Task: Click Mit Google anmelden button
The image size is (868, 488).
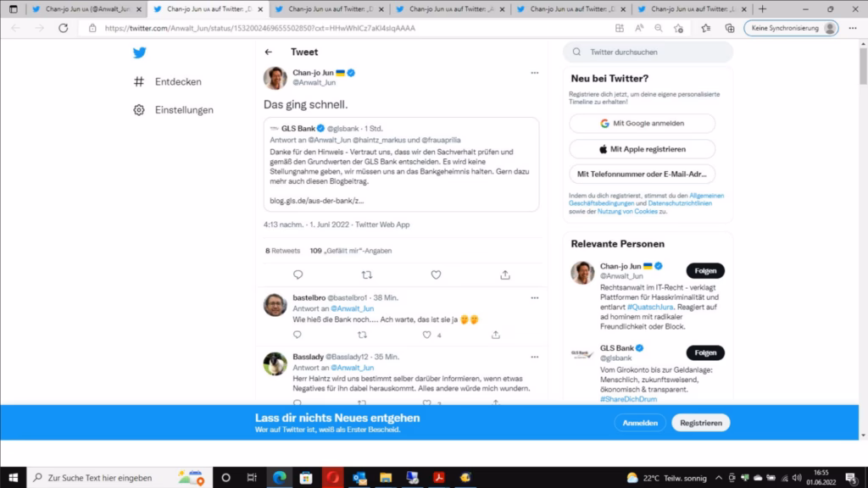Action: tap(642, 123)
